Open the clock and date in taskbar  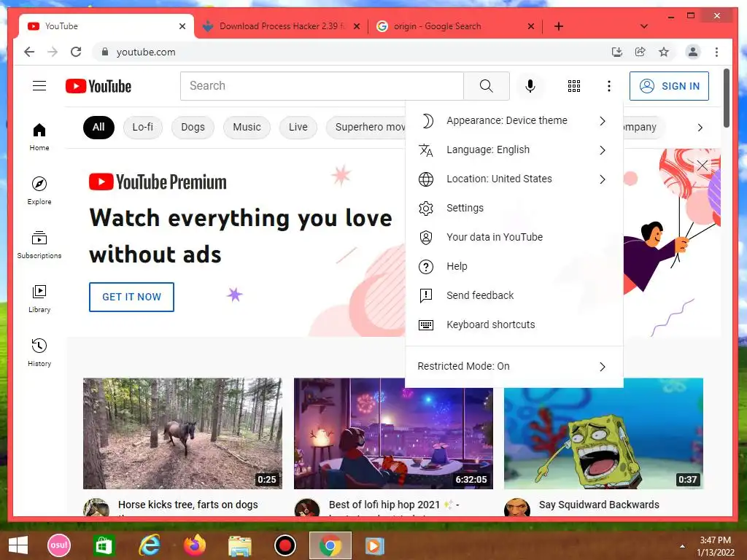[x=715, y=546]
